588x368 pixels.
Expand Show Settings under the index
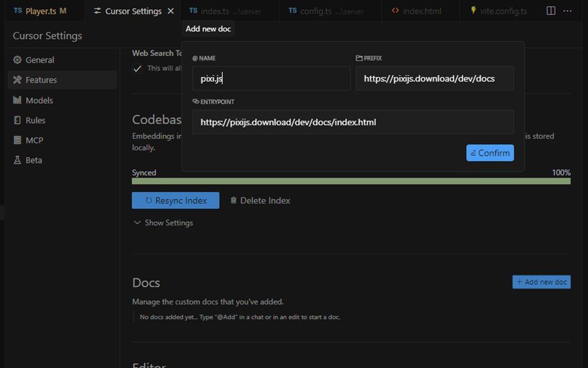[x=164, y=223]
